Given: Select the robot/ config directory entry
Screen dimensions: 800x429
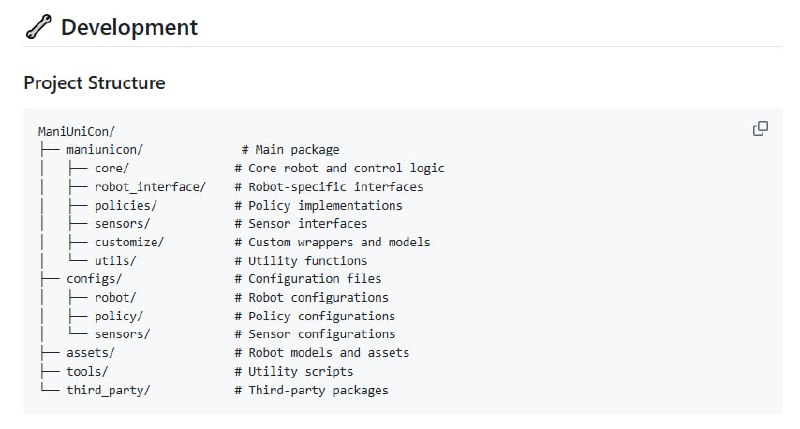Looking at the screenshot, I should pos(115,297).
